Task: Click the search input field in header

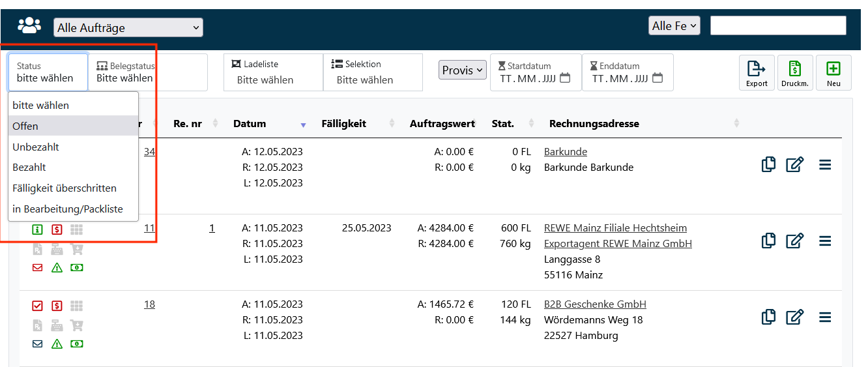Action: click(777, 26)
